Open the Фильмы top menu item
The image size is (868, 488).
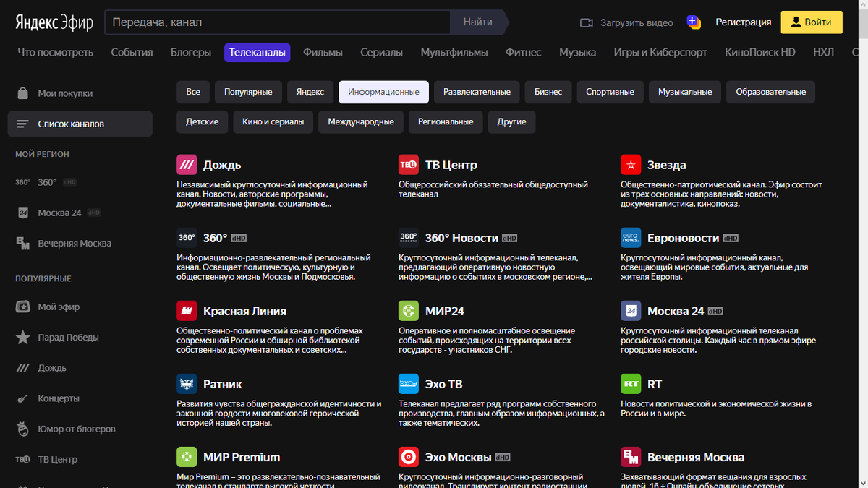[x=323, y=52]
